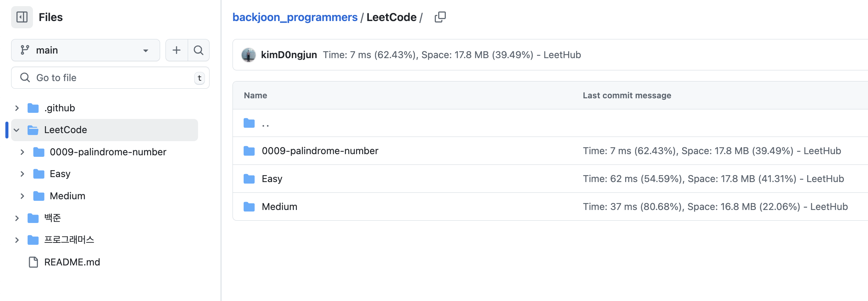The image size is (868, 301).
Task: Open the kimD0ngjun author link
Action: 289,55
